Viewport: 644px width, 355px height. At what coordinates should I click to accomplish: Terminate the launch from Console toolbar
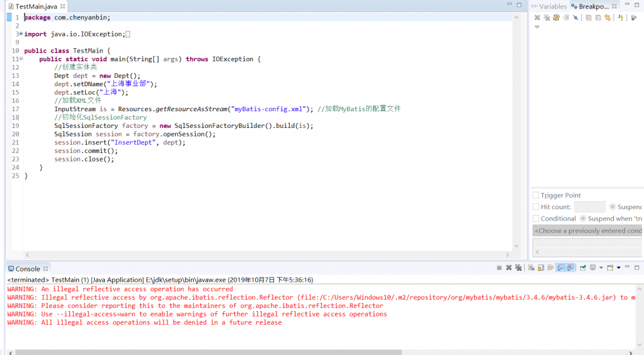(x=499, y=268)
